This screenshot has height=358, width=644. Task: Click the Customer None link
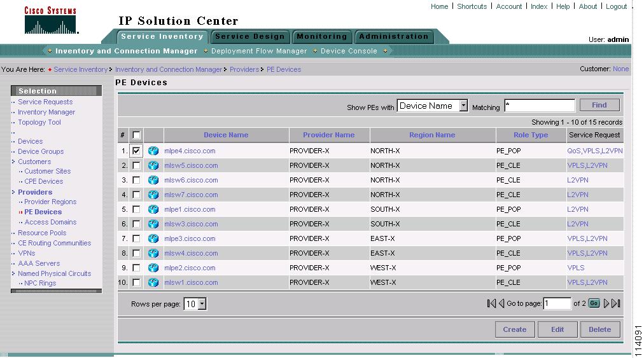click(x=620, y=69)
